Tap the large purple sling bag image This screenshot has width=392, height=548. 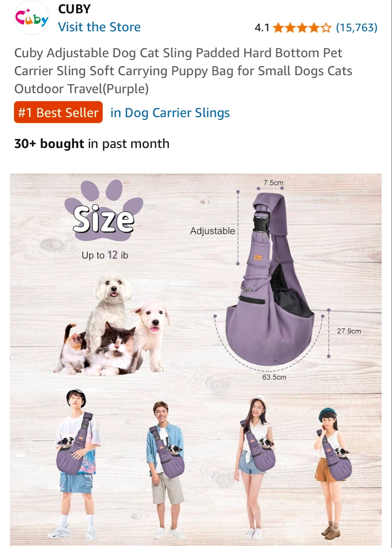coord(270,280)
